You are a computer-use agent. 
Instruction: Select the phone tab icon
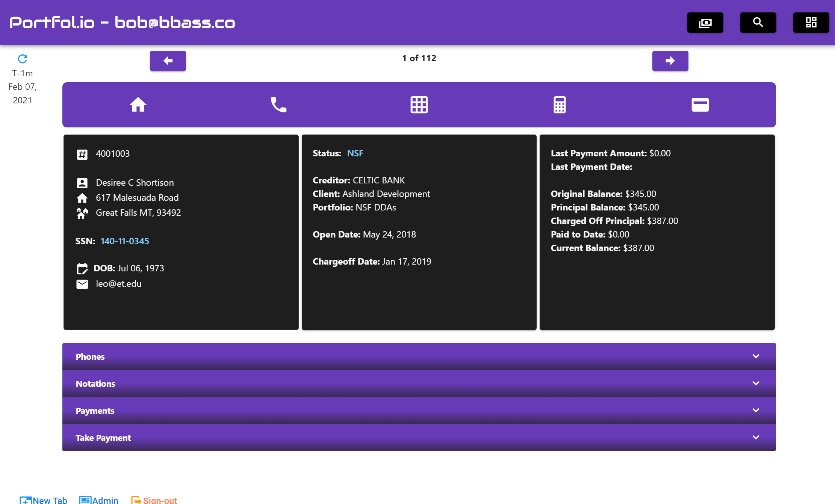[x=278, y=105]
